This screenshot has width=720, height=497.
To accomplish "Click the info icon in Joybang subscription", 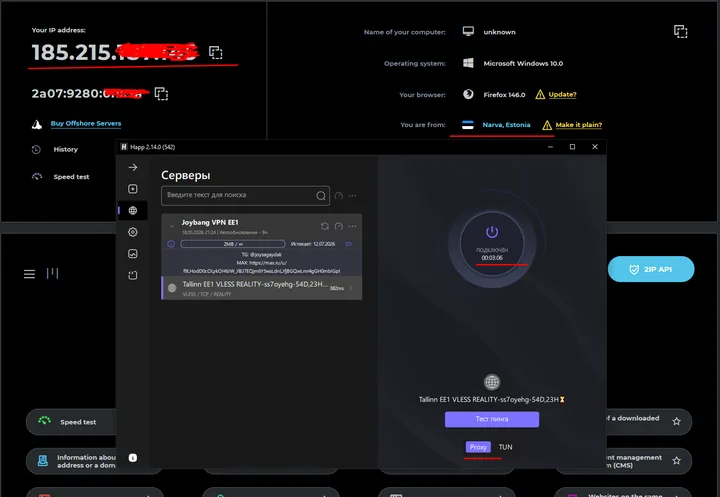I will coord(171,244).
